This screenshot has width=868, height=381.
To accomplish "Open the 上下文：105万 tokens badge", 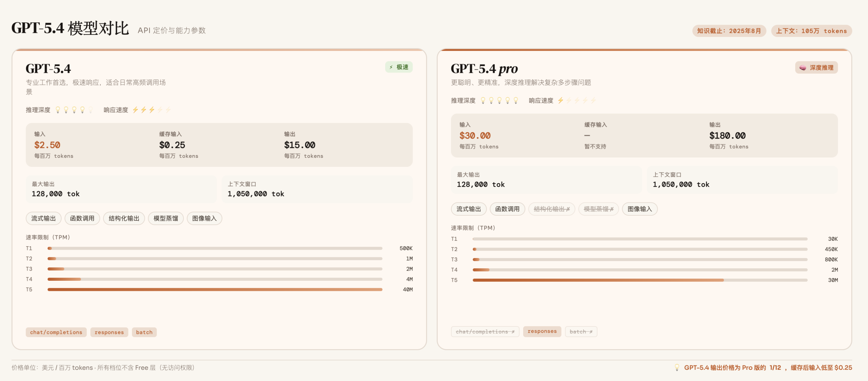I will click(811, 30).
